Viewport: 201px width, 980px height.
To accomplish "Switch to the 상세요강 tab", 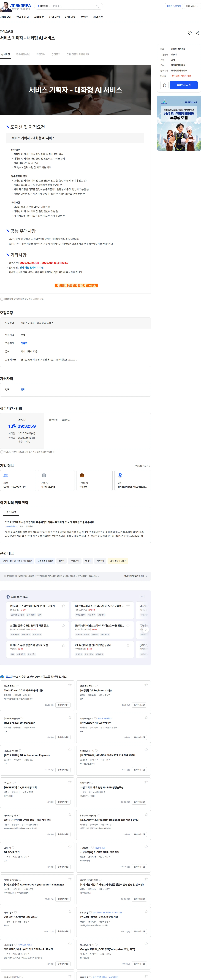I will click(x=6, y=54).
